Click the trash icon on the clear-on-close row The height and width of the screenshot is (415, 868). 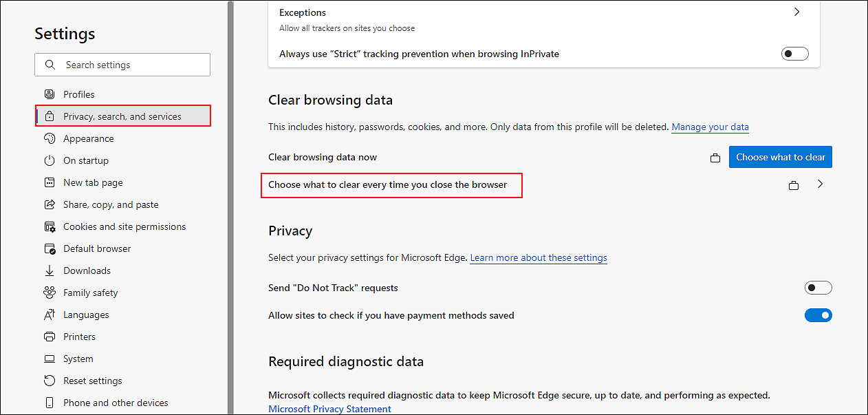[x=794, y=184]
